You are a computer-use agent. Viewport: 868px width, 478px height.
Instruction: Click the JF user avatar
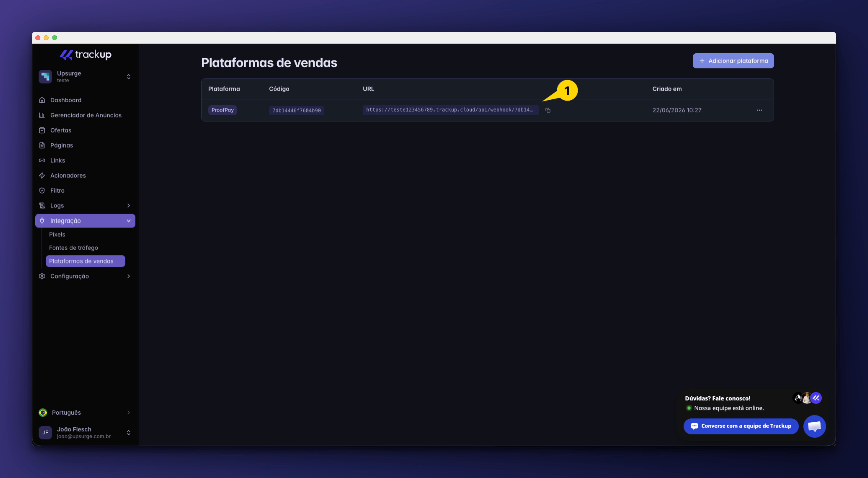click(45, 433)
